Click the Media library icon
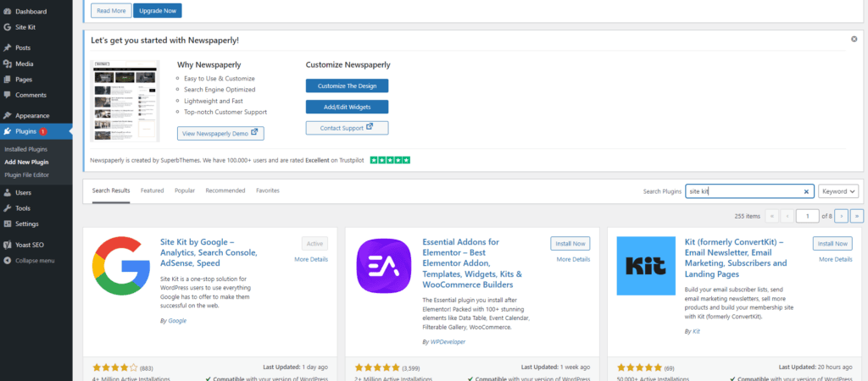868x381 pixels. click(x=7, y=63)
